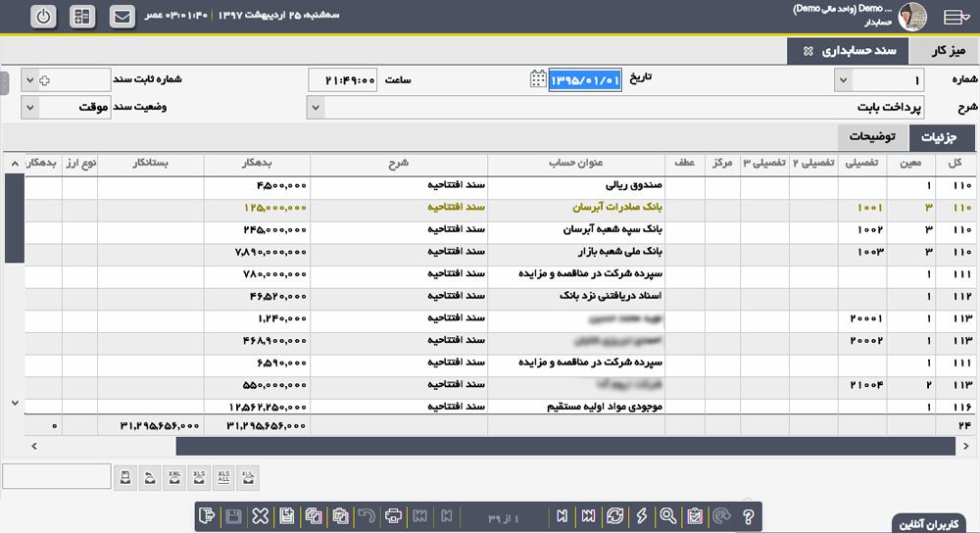Go to next record with the single-right arrow
The height and width of the screenshot is (533, 980).
tap(562, 516)
